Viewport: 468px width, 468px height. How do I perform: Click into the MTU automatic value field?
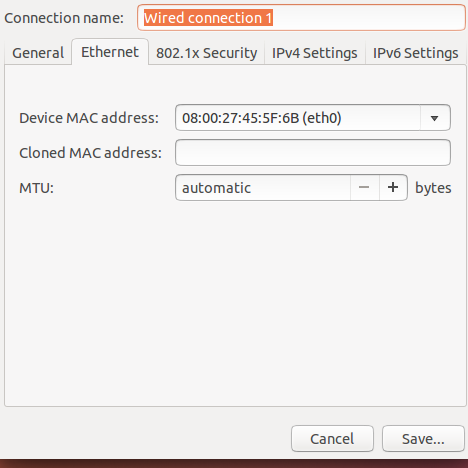coord(263,187)
